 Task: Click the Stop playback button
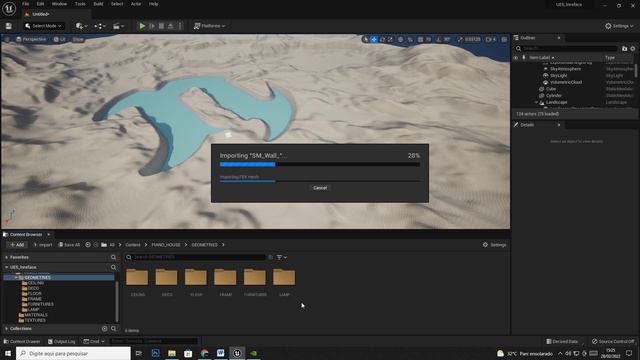point(161,26)
